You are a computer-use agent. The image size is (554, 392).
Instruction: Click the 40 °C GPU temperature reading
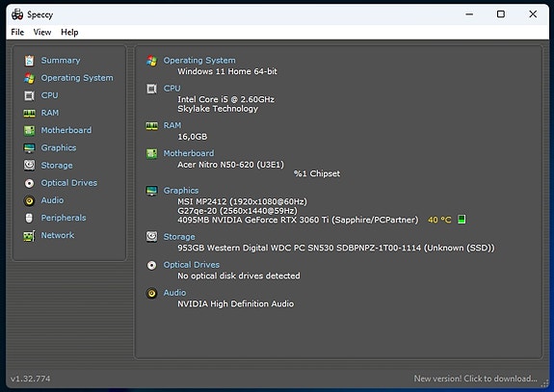click(x=439, y=220)
